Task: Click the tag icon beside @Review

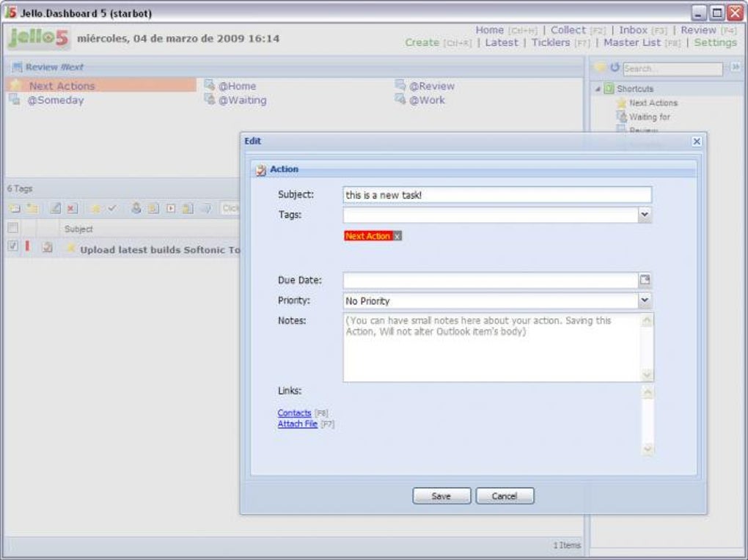Action: tap(400, 85)
